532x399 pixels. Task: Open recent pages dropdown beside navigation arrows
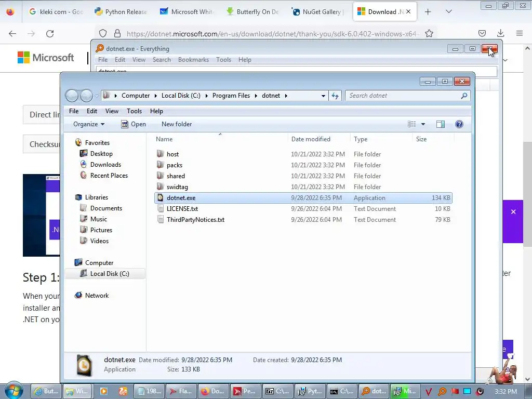pos(96,96)
